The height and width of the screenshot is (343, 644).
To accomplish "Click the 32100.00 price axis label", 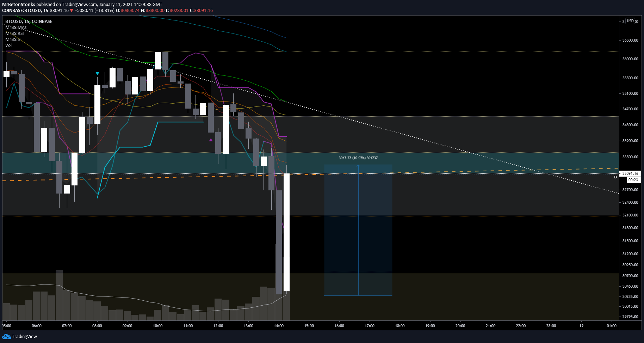I will point(630,215).
